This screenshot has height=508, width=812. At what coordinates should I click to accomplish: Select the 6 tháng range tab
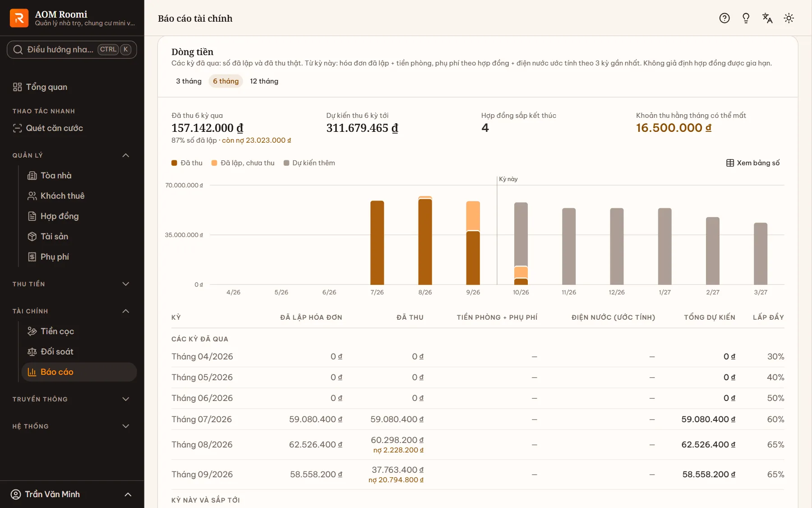226,81
